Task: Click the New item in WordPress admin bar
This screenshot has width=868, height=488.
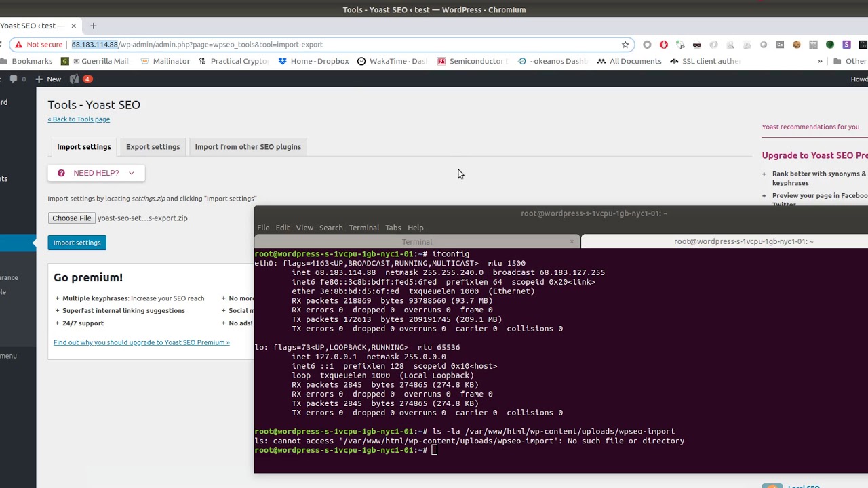Action: pyautogui.click(x=48, y=79)
